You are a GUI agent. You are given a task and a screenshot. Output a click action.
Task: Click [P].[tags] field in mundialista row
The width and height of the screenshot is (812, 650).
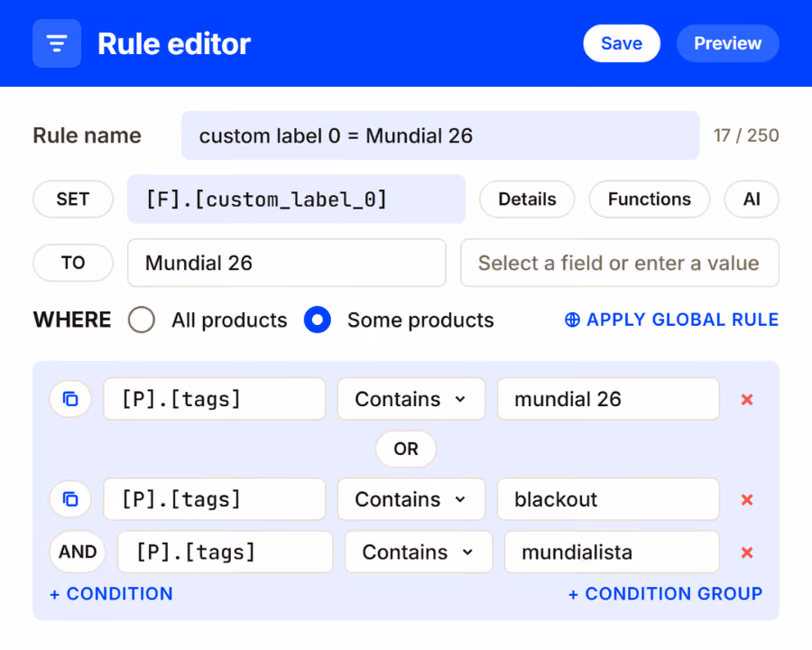(226, 552)
